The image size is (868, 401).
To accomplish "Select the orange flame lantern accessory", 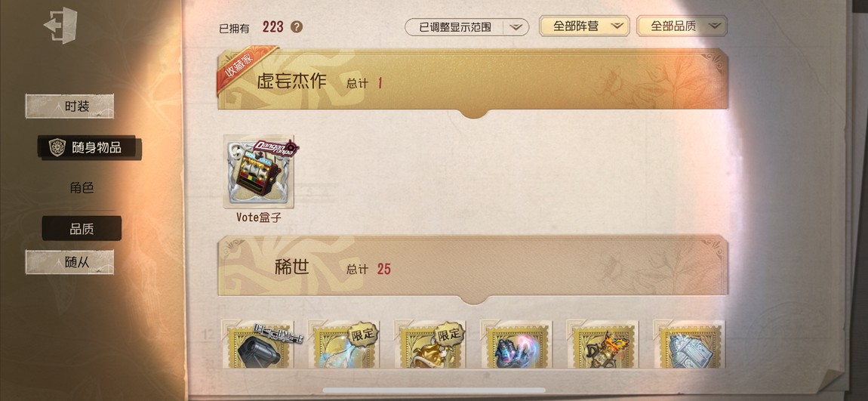I will [x=603, y=344].
